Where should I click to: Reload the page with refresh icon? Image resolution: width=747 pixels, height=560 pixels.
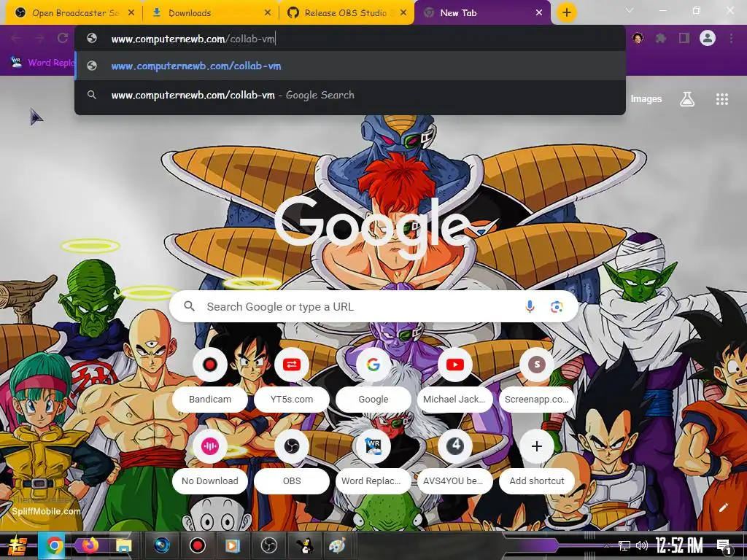tap(63, 38)
